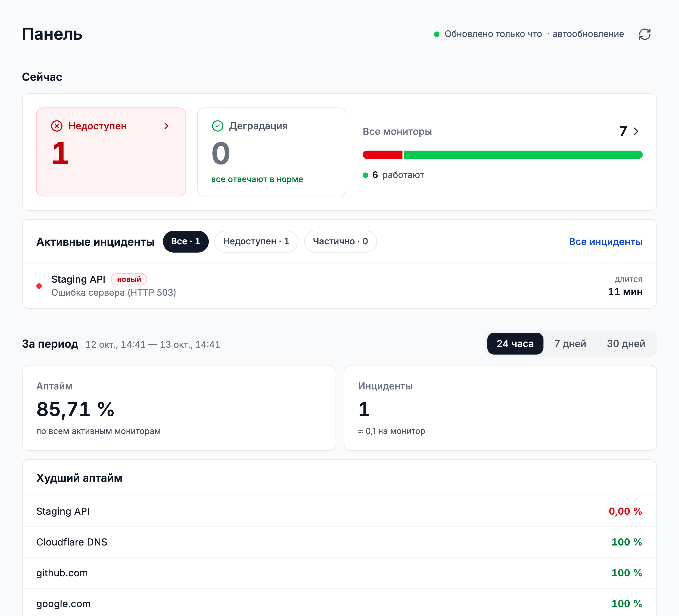The height and width of the screenshot is (616, 679).
Task: Click the red dot beside the Staging API incident
Action: 39,286
